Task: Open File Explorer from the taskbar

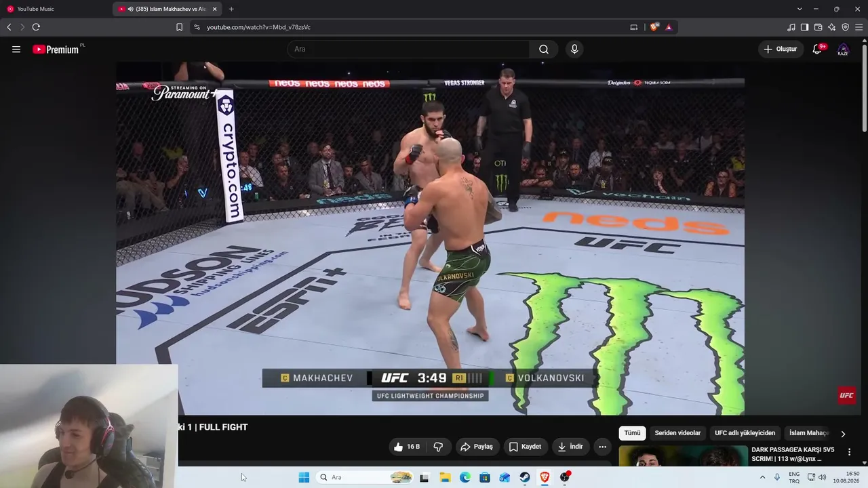Action: (x=445, y=477)
